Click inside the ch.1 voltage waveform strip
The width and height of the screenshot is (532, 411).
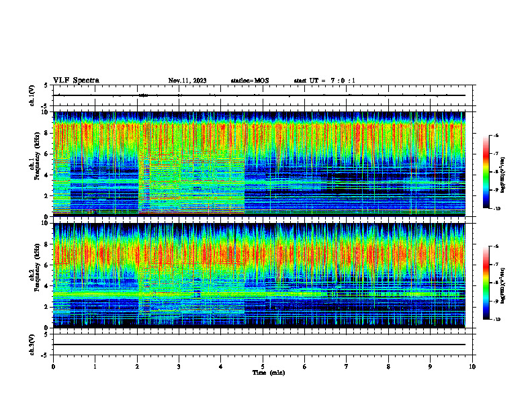[x=263, y=95]
